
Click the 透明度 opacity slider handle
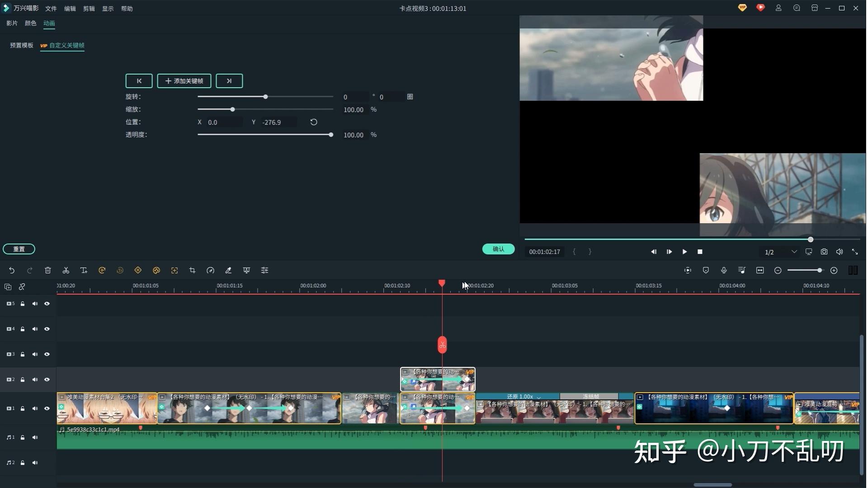pyautogui.click(x=331, y=135)
